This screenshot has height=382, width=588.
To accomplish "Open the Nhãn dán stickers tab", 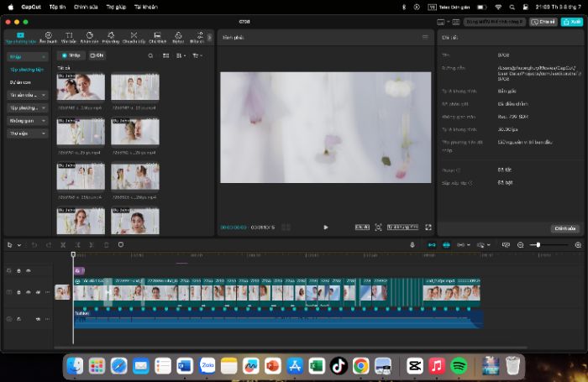I will [x=90, y=38].
